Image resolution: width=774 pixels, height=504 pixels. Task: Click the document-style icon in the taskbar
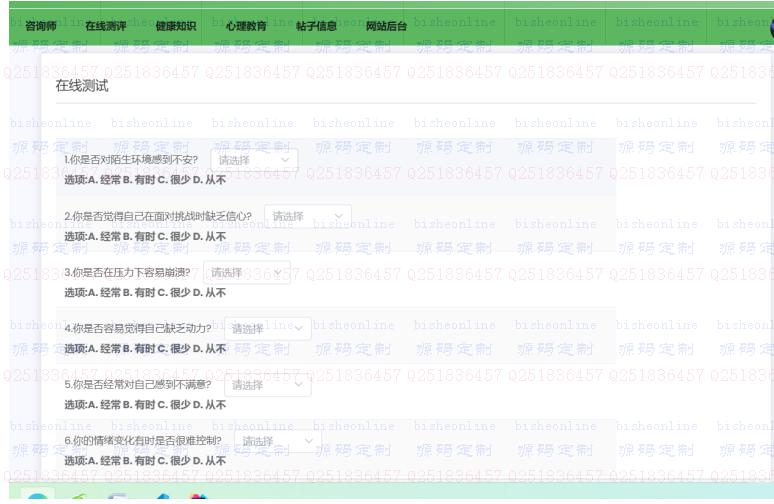[x=117, y=497]
